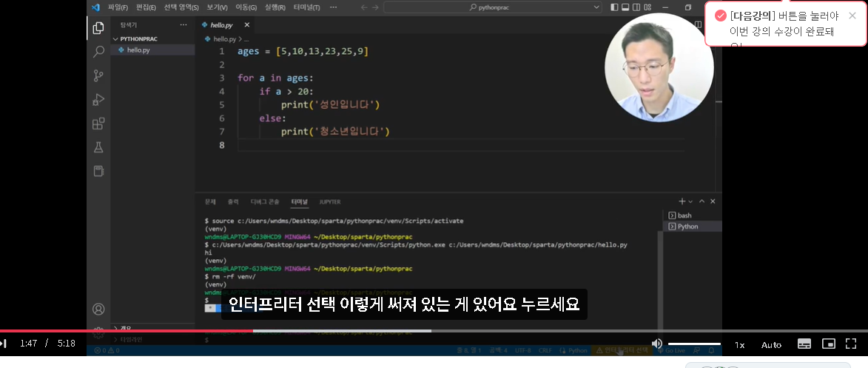
Task: Enter fullscreen with video player icon
Action: coord(852,344)
